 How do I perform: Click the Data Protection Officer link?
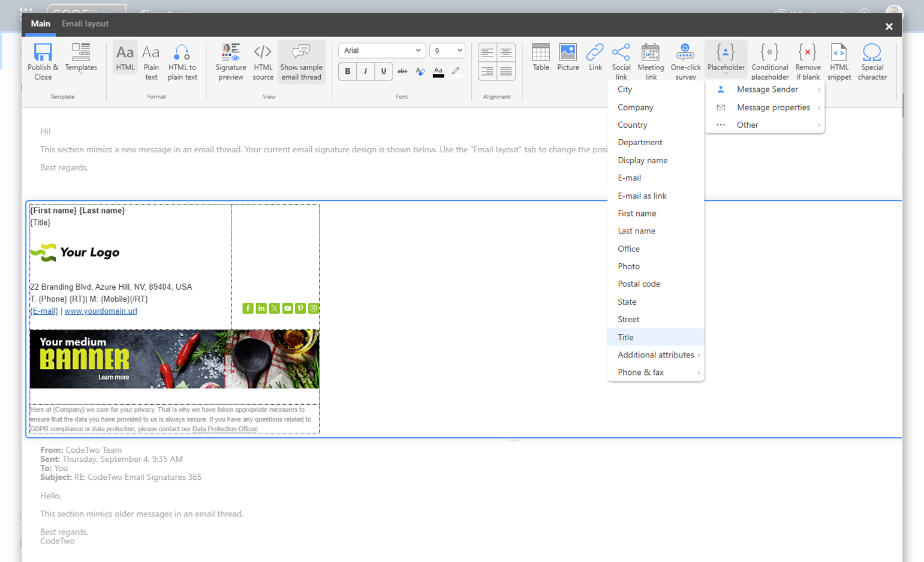(224, 429)
